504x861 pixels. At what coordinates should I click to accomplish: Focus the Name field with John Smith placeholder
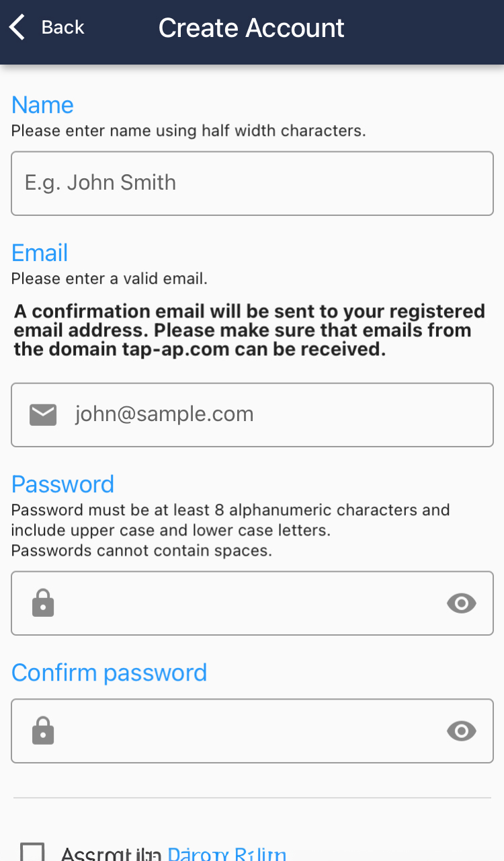tap(252, 183)
